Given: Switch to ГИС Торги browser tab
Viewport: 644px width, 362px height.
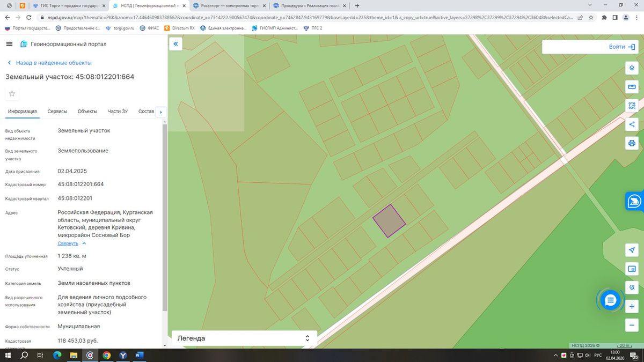Looking at the screenshot, I should [x=69, y=5].
